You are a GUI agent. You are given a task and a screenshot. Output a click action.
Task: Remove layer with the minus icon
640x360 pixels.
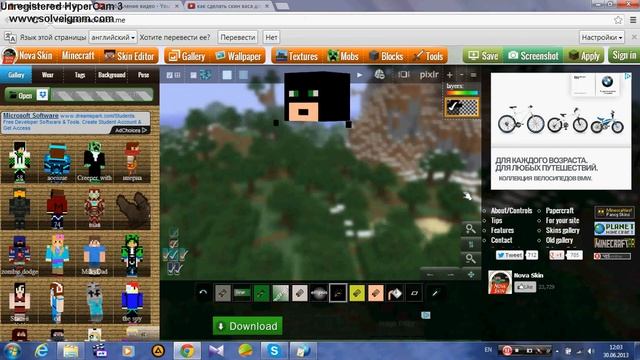tap(462, 75)
